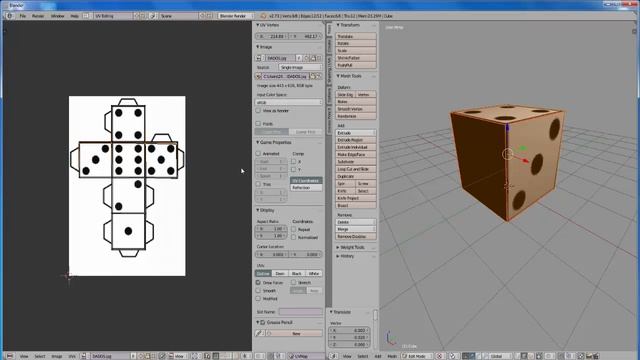The image size is (640, 360).
Task: Select White UV edge display
Action: point(314,273)
